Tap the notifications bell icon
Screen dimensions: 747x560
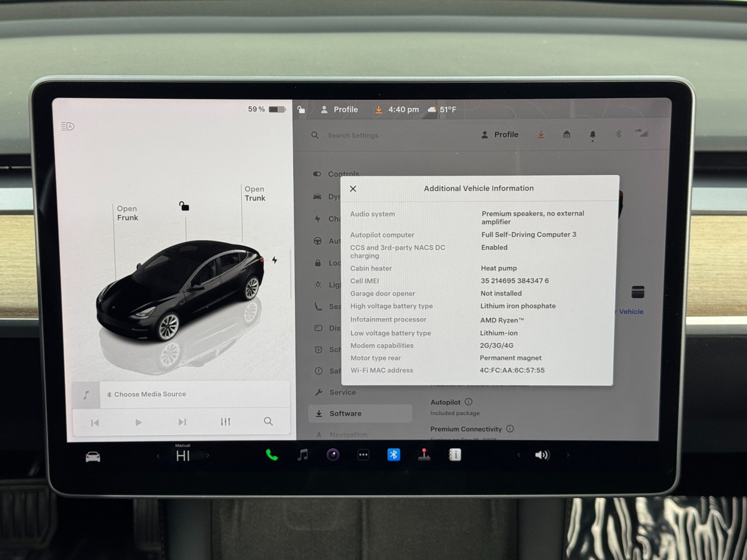click(x=592, y=135)
